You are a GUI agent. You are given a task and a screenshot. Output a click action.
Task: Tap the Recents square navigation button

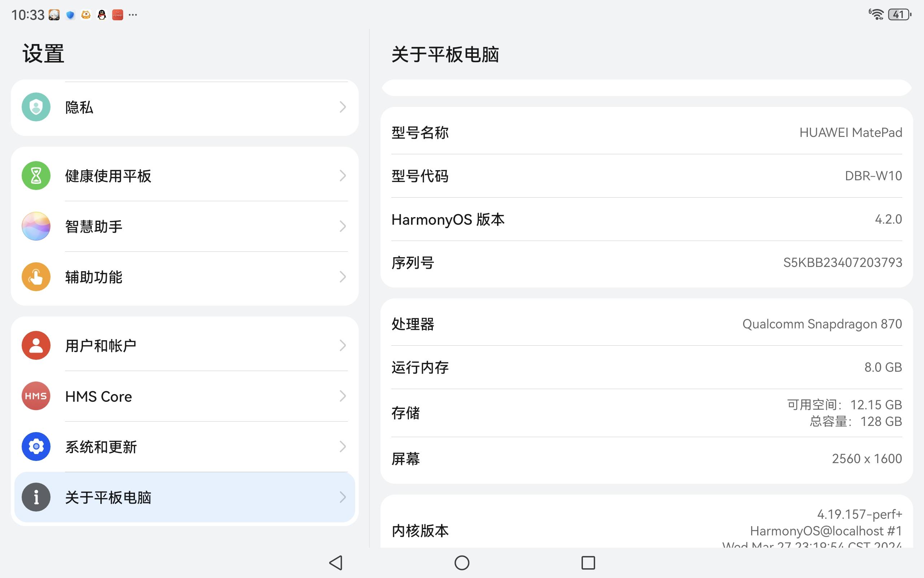tap(588, 563)
